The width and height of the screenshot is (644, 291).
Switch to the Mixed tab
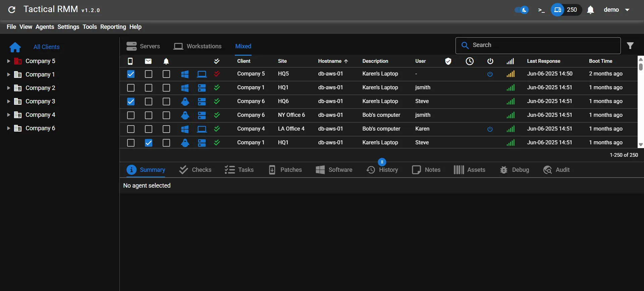(243, 46)
